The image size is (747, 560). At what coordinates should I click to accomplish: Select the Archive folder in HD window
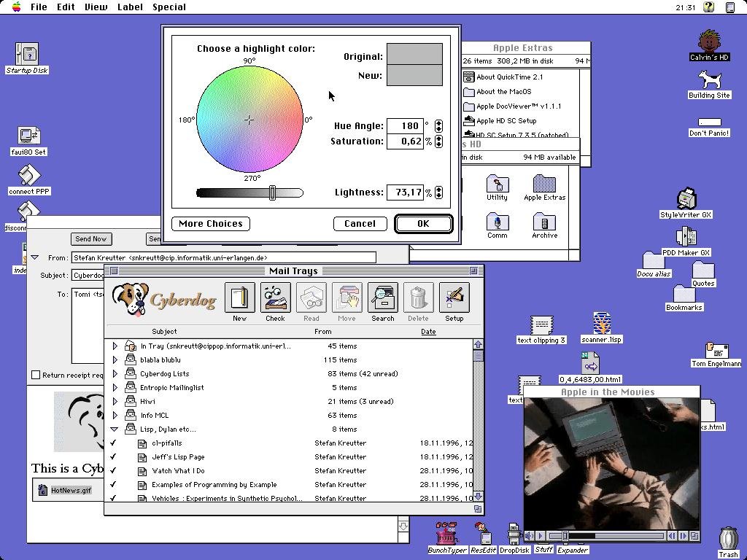coord(544,222)
